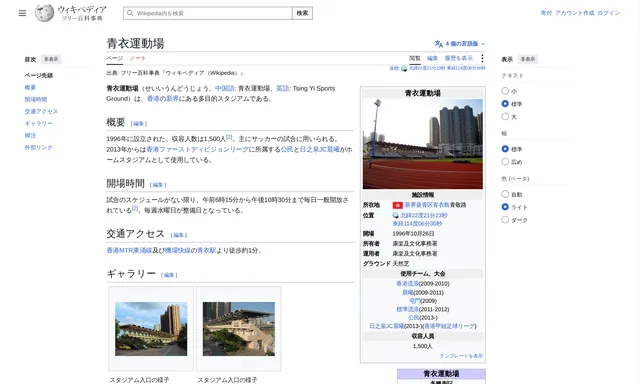
Task: Click the globe icon in infobox coordinates
Action: pos(396,215)
